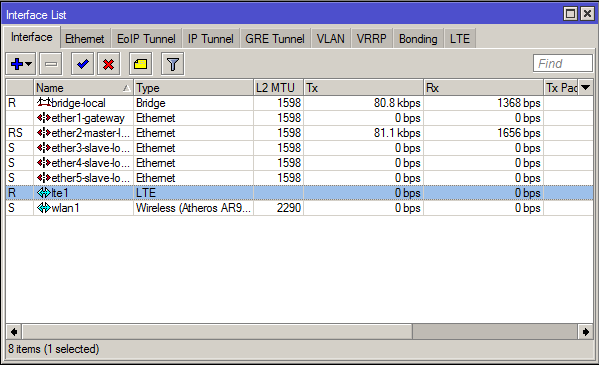Click the R flag of bridge-local
Image resolution: width=599 pixels, height=365 pixels.
click(x=12, y=103)
